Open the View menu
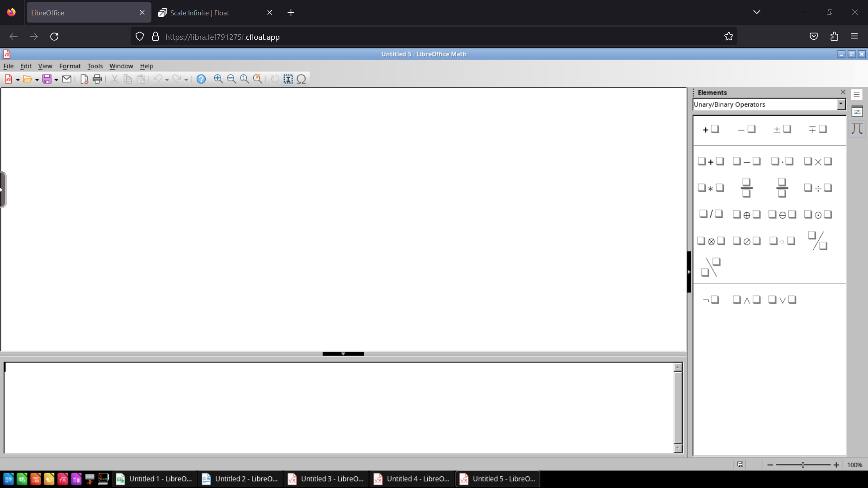 [45, 66]
